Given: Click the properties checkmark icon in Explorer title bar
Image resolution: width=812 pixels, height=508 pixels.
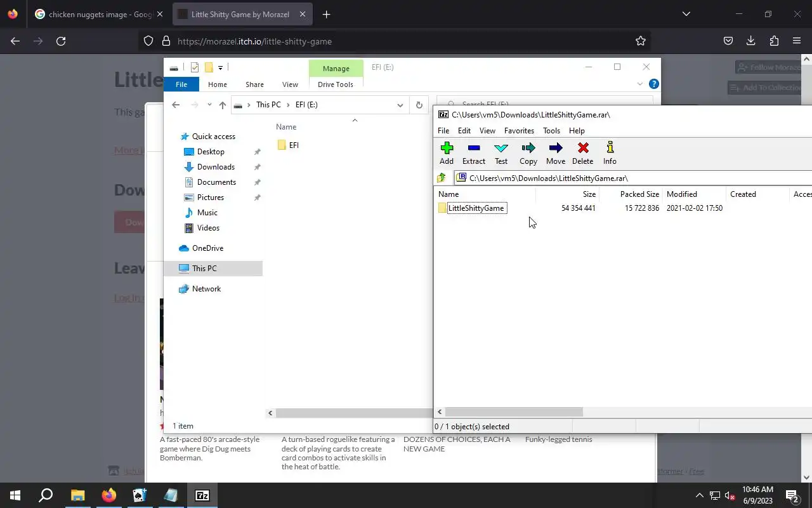Looking at the screenshot, I should [195, 67].
